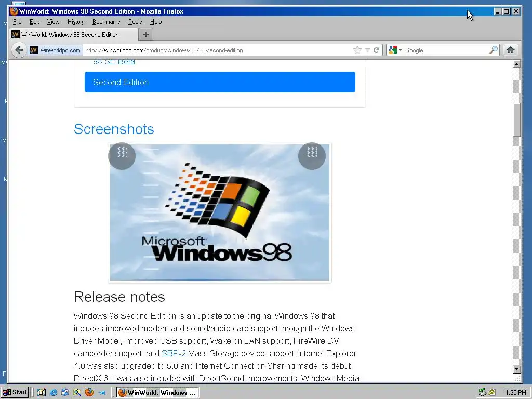The width and height of the screenshot is (532, 399).
Task: Select the WinWorld: Windows 98 Second Edition tab
Action: click(74, 35)
